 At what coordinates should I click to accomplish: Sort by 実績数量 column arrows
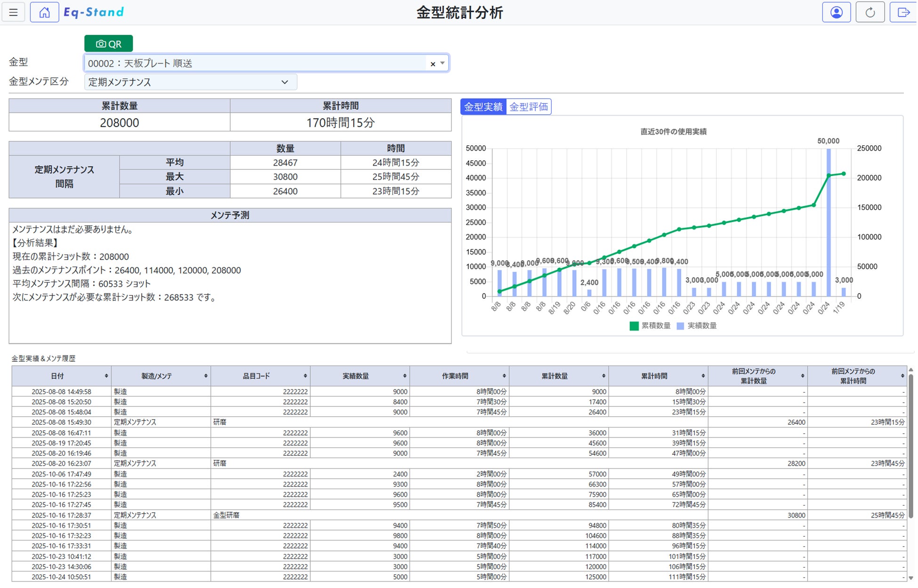click(404, 376)
